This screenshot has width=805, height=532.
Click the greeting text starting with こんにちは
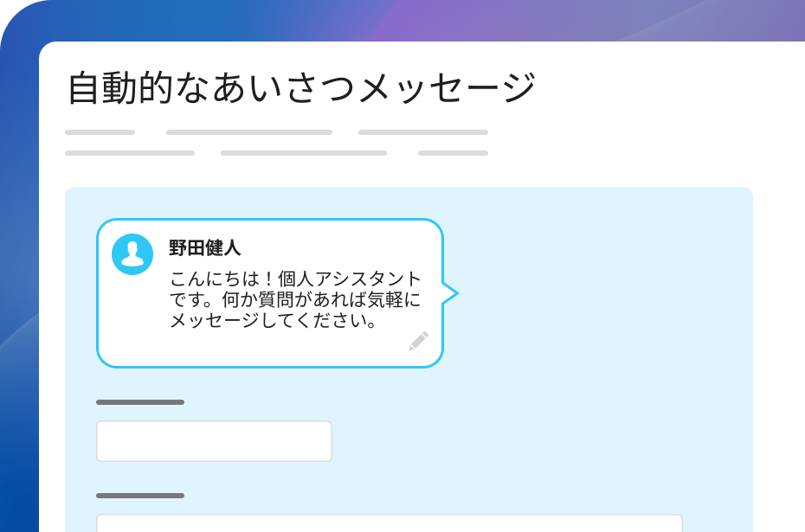pyautogui.click(x=294, y=297)
